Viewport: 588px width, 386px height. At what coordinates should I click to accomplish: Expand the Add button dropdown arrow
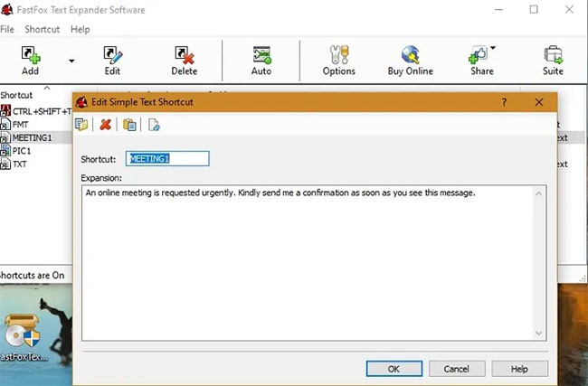[x=71, y=61]
